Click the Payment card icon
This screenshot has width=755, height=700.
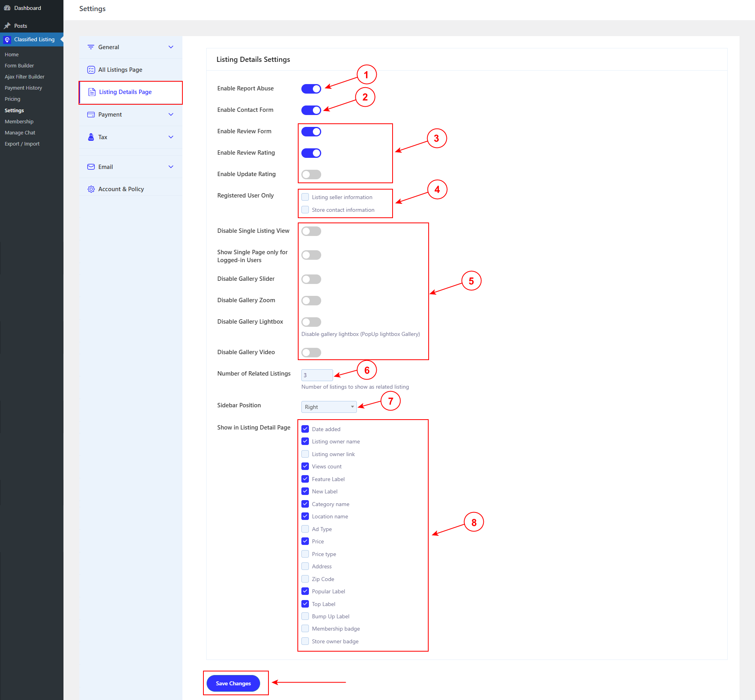91,115
